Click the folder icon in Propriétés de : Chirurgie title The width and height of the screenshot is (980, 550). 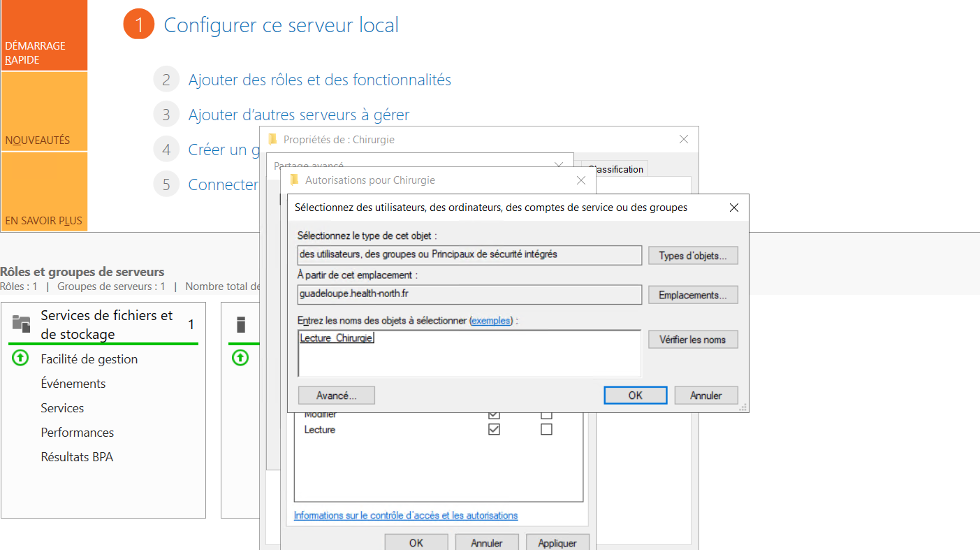272,139
